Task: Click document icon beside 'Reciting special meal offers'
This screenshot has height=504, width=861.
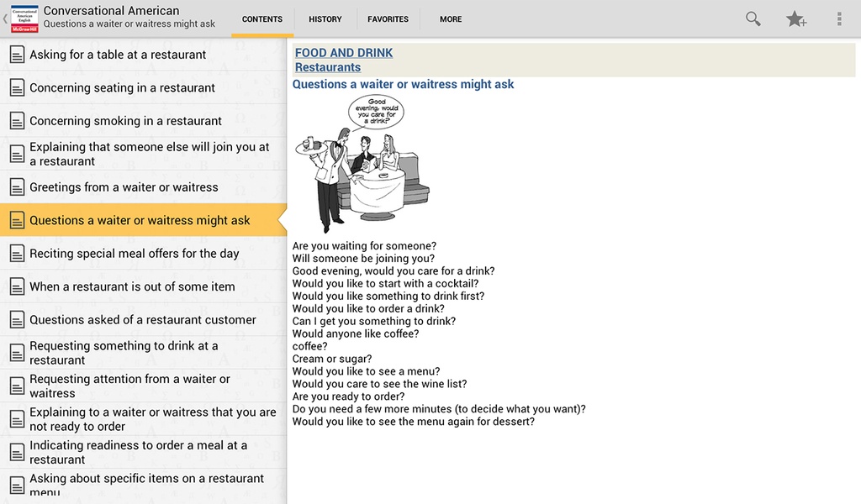Action: 17,254
